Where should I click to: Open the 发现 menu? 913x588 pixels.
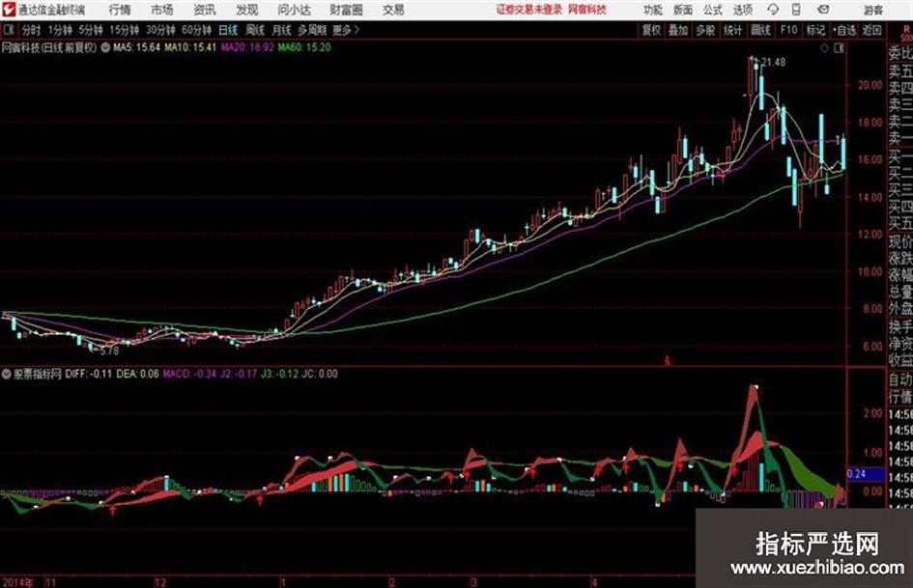tap(247, 10)
